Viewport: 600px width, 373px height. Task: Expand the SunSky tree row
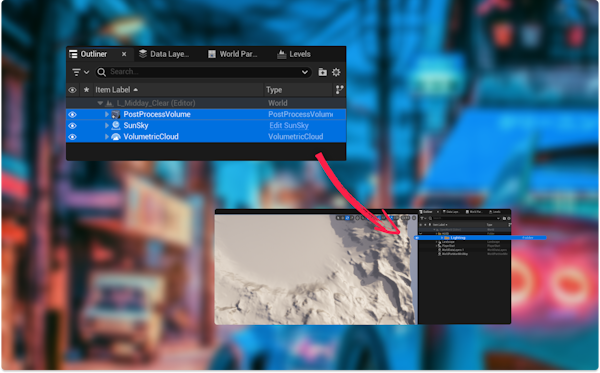coord(107,125)
